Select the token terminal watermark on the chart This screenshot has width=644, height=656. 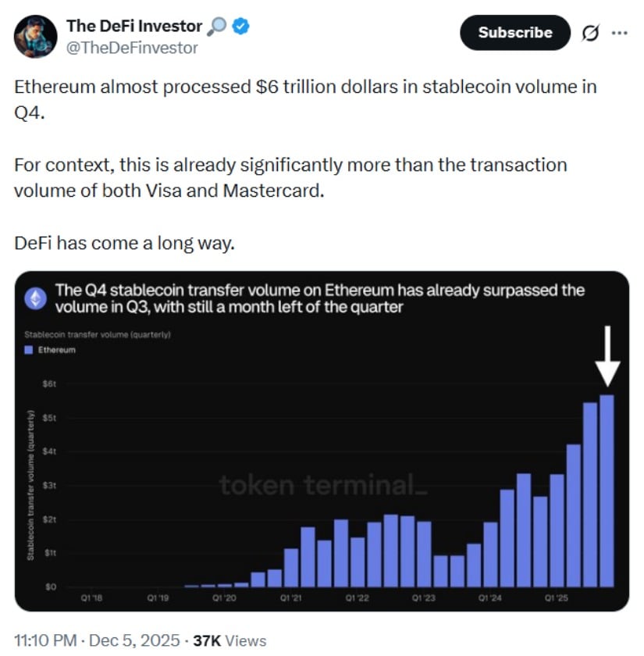point(324,486)
